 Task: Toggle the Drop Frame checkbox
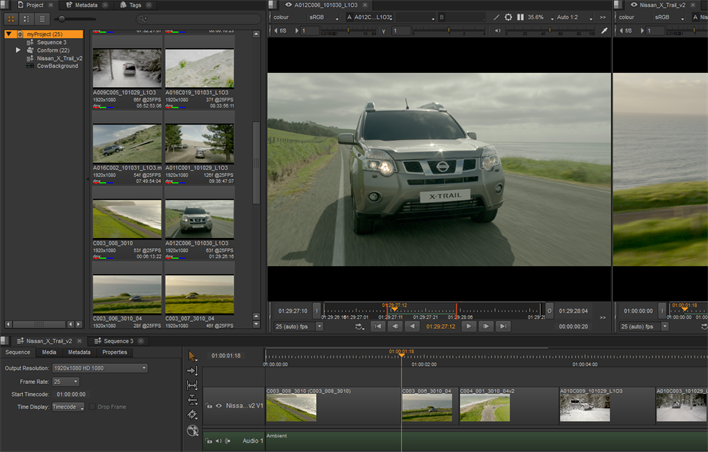coord(92,407)
